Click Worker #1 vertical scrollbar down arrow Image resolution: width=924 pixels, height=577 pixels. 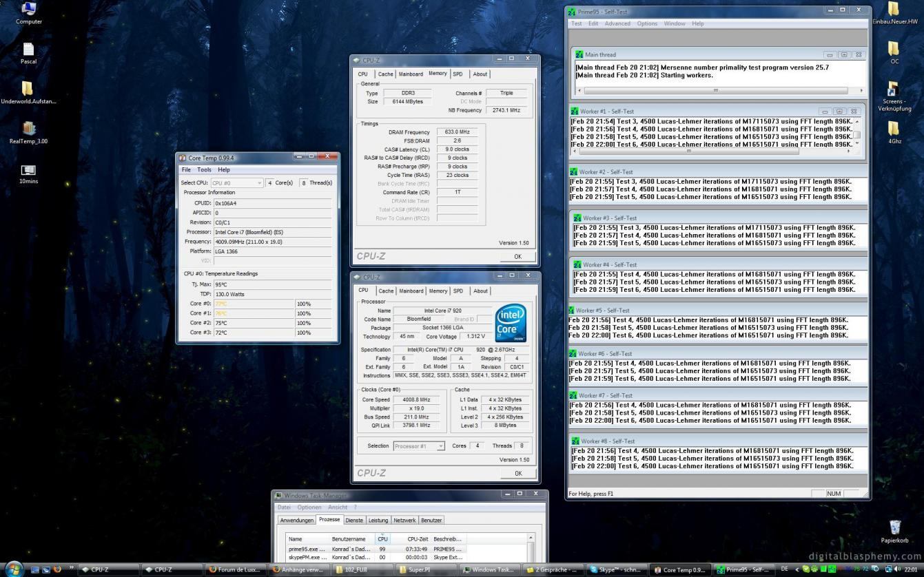pyautogui.click(x=857, y=144)
